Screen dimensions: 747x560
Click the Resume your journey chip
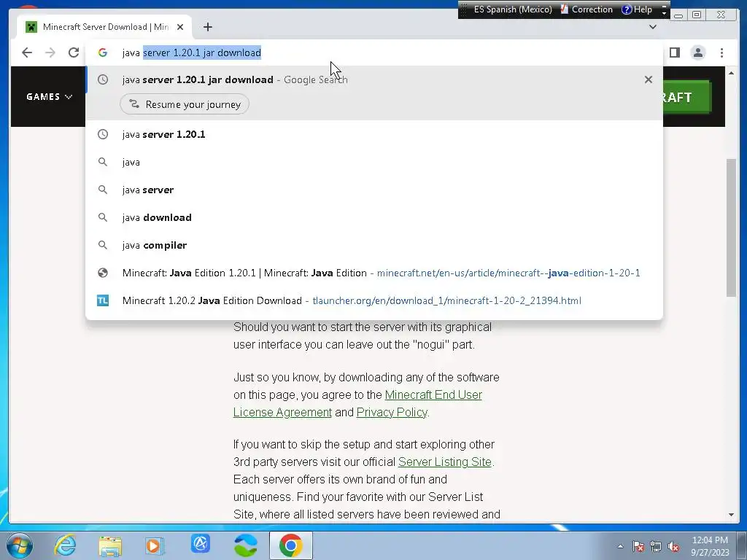pos(185,104)
